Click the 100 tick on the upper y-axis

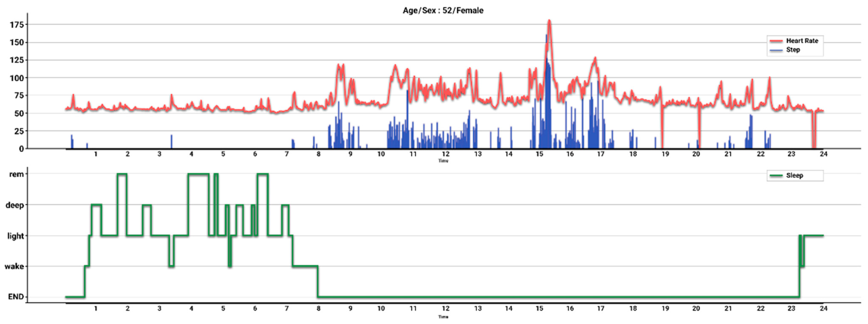(17, 78)
